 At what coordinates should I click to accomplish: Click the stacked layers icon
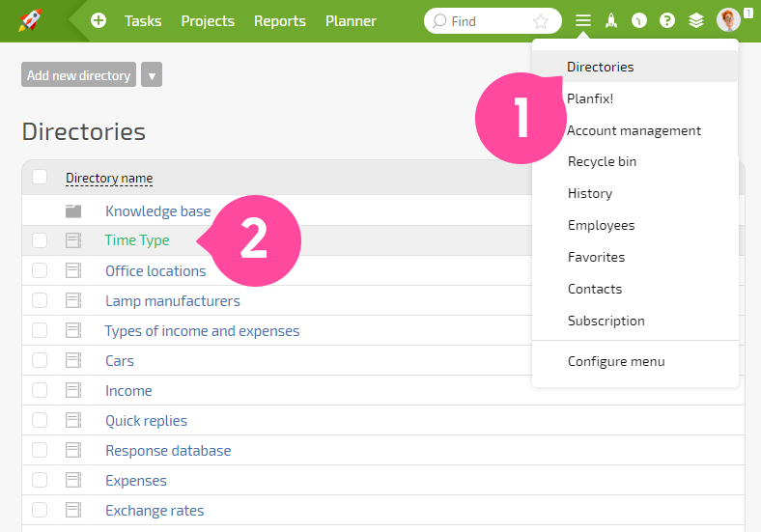(x=696, y=20)
